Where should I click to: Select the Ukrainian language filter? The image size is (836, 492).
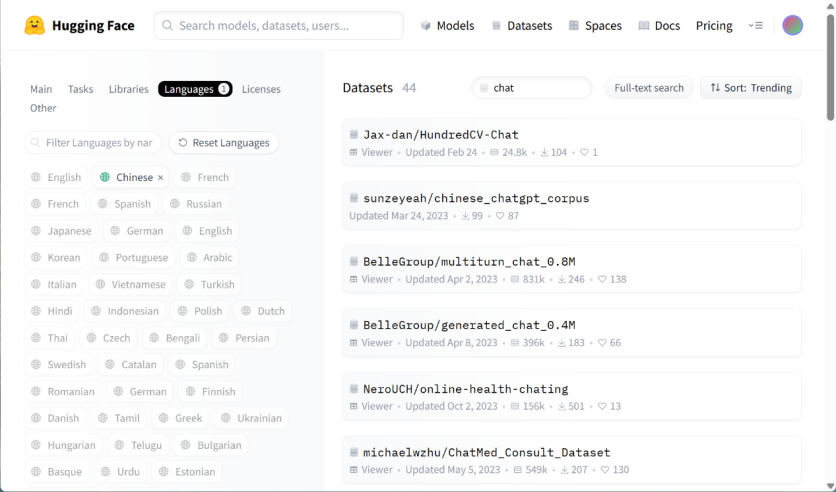click(251, 418)
